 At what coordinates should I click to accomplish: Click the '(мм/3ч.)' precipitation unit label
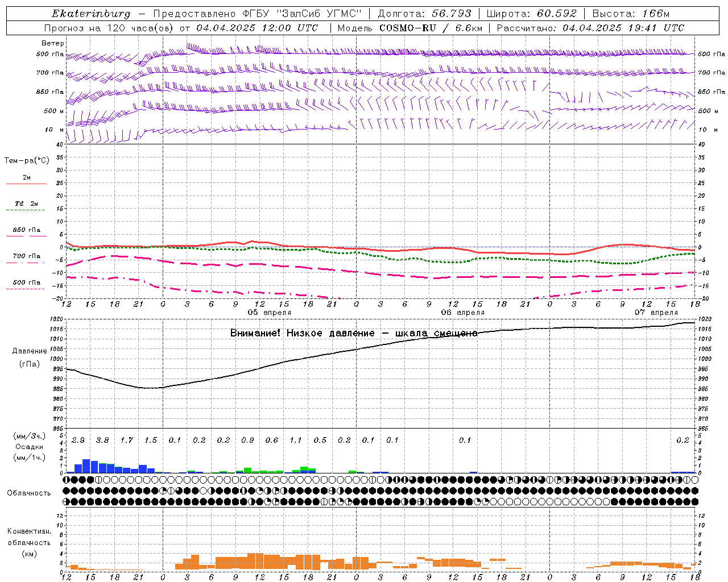(x=29, y=436)
